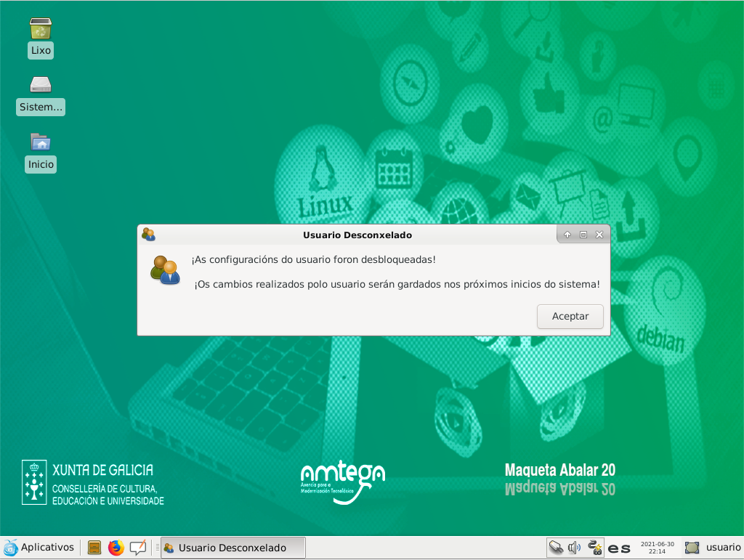
Task: Launch Firefox from the taskbar
Action: [116, 548]
